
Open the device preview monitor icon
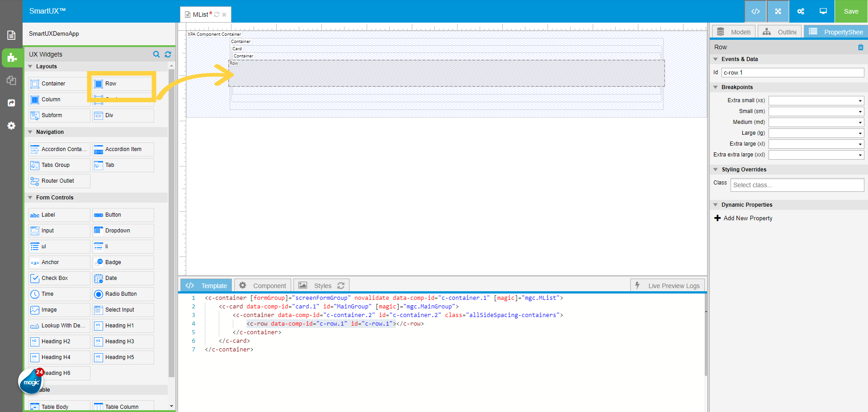point(823,11)
